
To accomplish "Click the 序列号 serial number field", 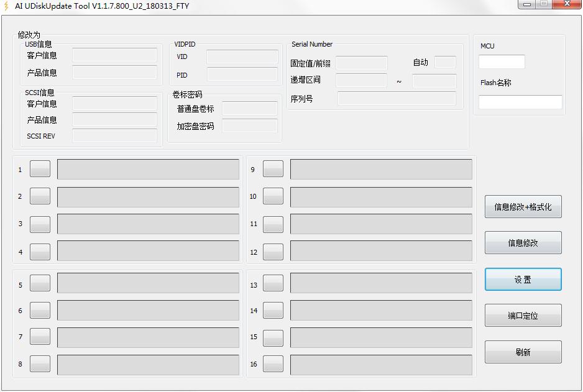I will [397, 99].
